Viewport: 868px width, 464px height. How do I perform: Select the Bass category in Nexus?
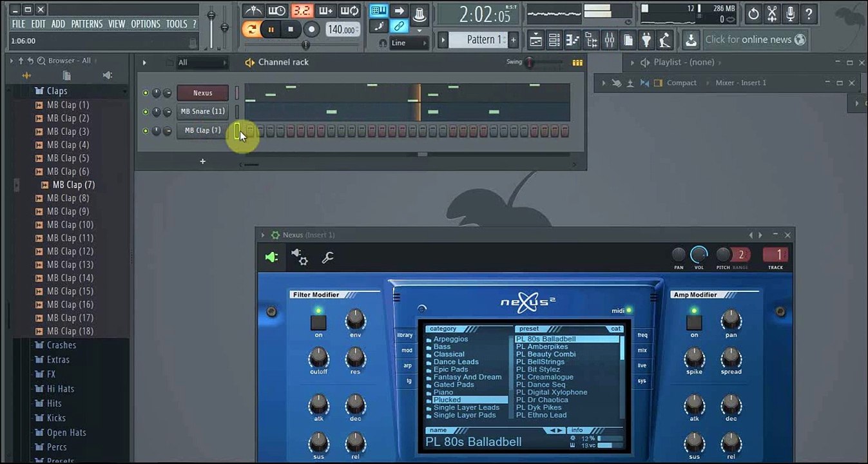pyautogui.click(x=442, y=347)
